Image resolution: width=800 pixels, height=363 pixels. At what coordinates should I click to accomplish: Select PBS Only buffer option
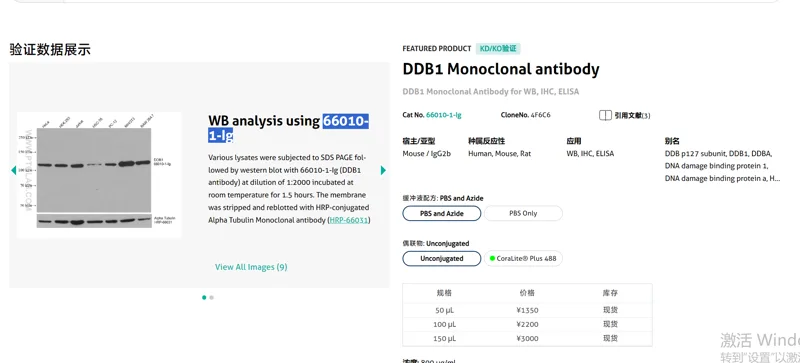pyautogui.click(x=523, y=213)
